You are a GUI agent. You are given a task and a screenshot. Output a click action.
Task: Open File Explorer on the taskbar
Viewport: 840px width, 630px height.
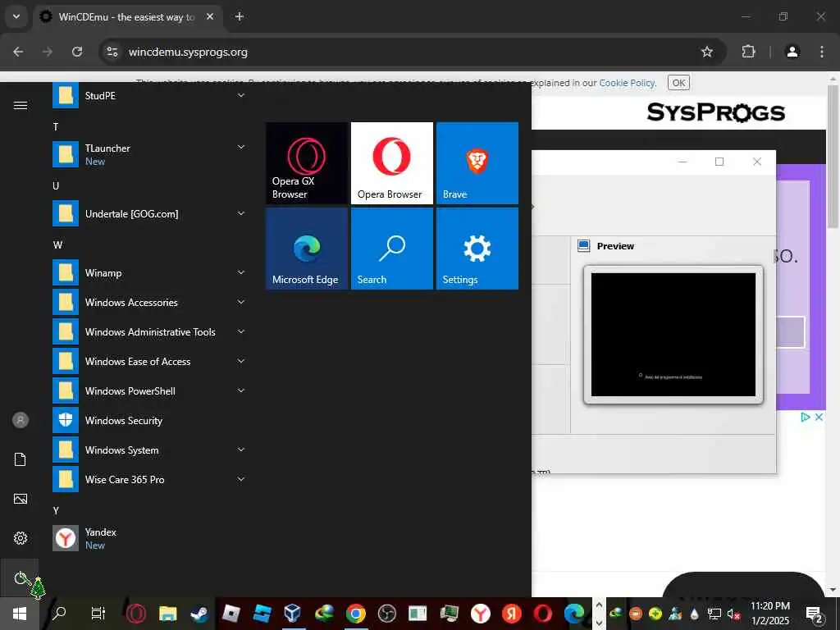167,613
